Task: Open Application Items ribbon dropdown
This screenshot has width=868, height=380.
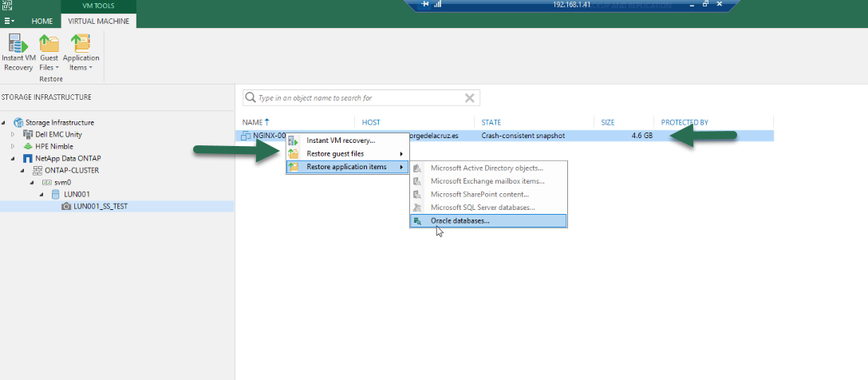Action: coord(81,53)
